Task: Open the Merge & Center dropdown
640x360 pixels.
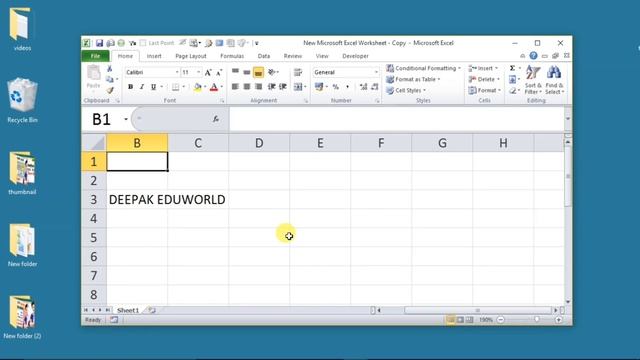Action: pos(305,87)
